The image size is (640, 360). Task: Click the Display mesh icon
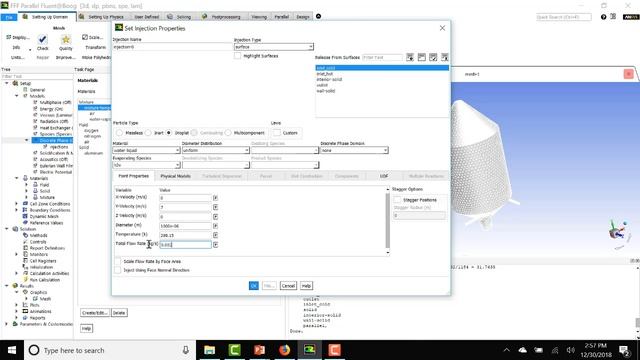click(x=9, y=37)
